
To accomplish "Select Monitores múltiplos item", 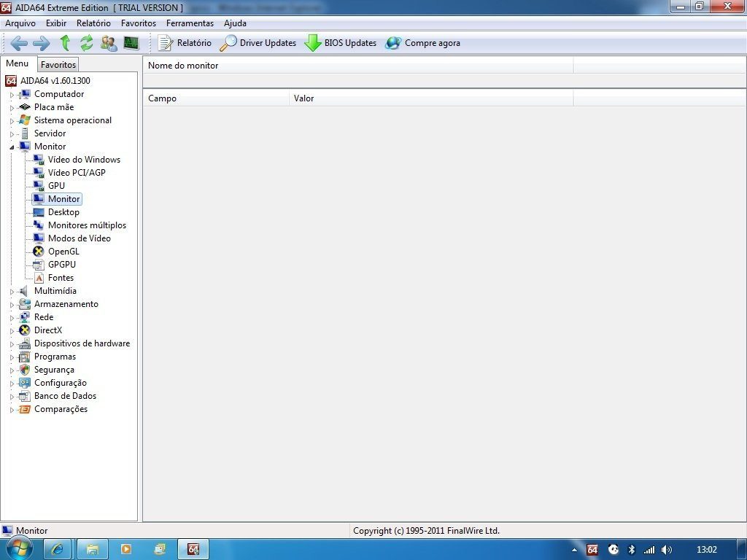I will click(x=88, y=225).
